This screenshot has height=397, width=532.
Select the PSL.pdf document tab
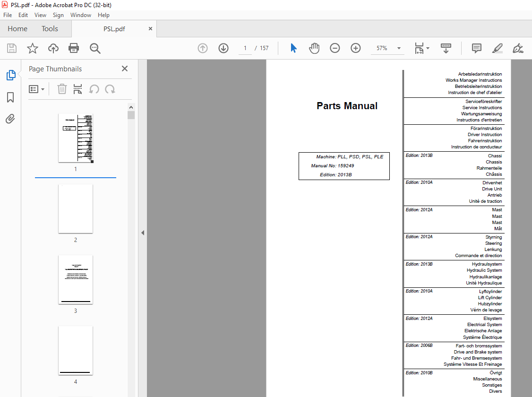pyautogui.click(x=114, y=29)
